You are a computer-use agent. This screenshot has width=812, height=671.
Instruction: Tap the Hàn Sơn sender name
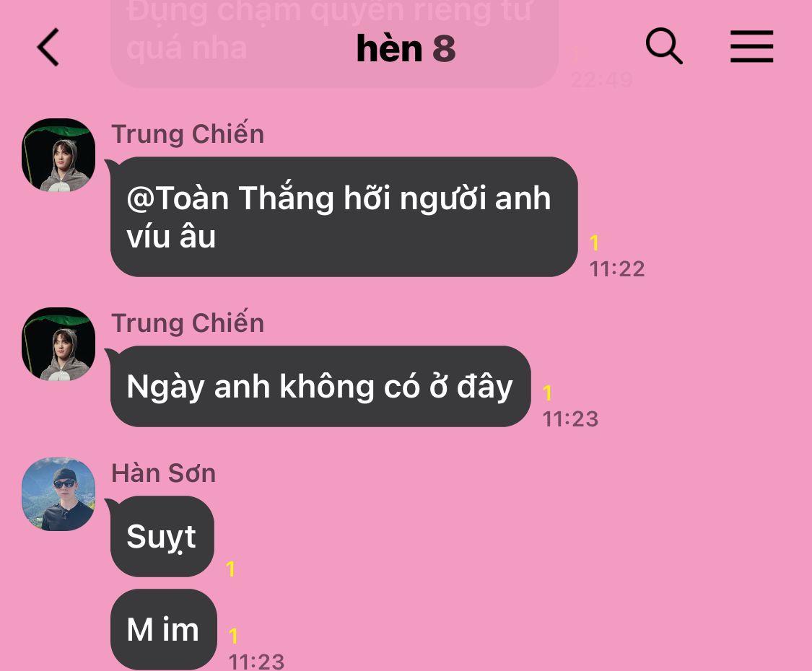164,473
